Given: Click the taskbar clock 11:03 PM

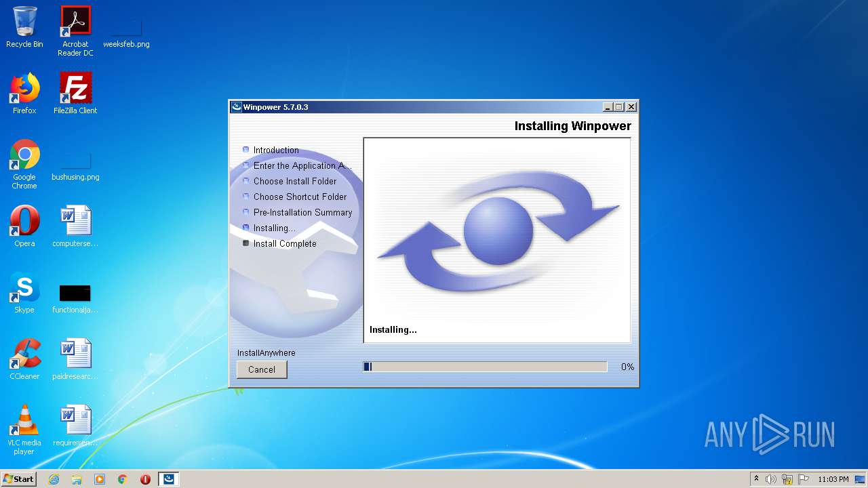Looking at the screenshot, I should (833, 479).
